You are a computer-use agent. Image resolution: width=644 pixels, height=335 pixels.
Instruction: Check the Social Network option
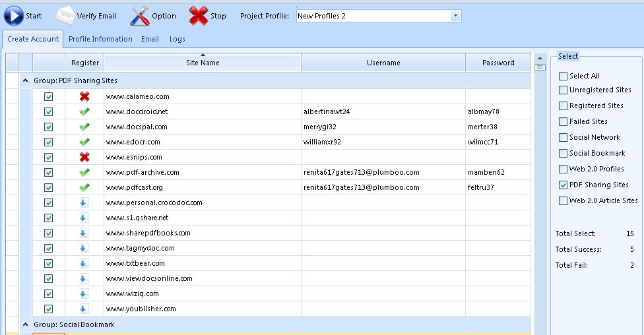pos(563,138)
